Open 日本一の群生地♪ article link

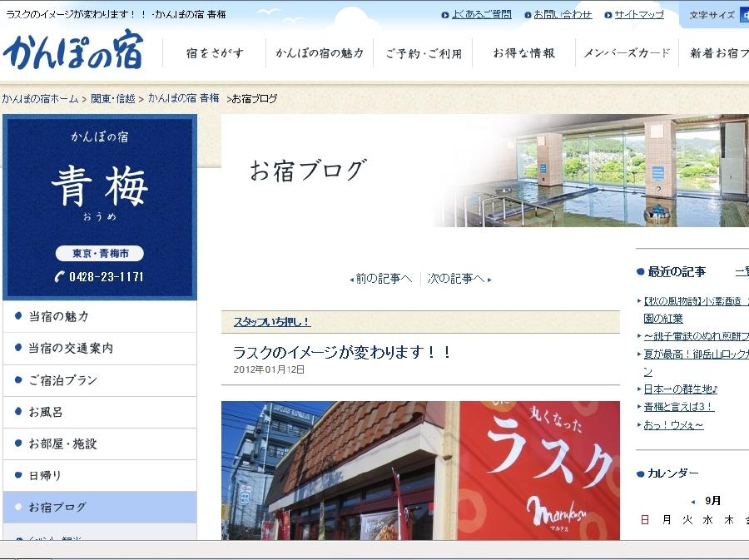[x=680, y=389]
